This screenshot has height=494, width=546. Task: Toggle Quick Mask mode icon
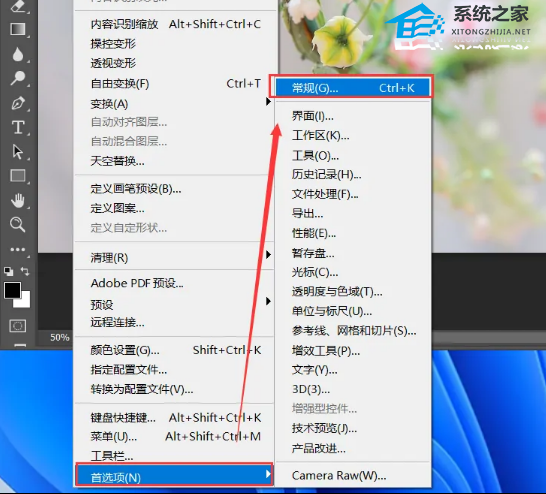17,326
